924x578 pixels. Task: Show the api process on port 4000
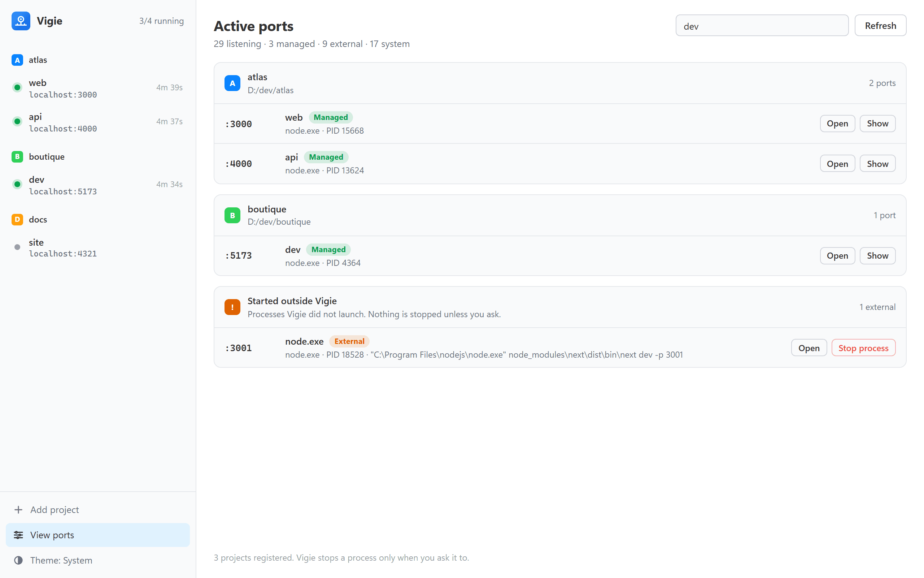(877, 164)
